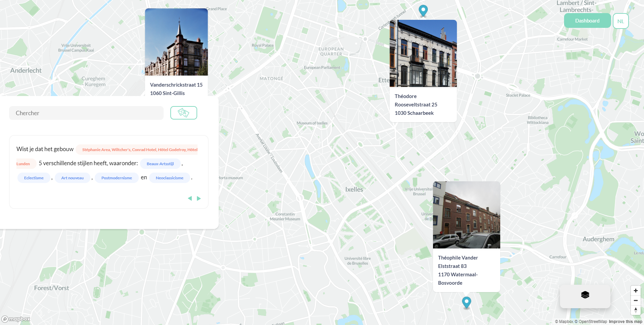This screenshot has height=325, width=644.
Task: Reset map bearing to north
Action: coord(636,310)
